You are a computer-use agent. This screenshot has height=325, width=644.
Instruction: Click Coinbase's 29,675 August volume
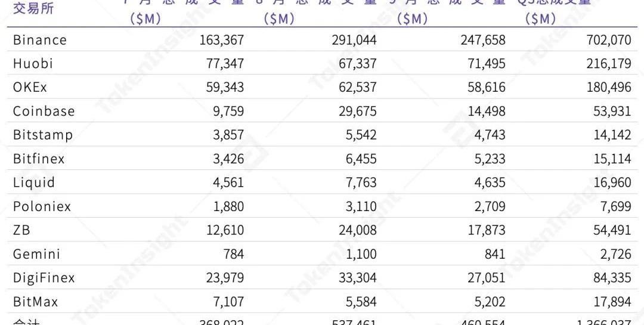coord(357,112)
